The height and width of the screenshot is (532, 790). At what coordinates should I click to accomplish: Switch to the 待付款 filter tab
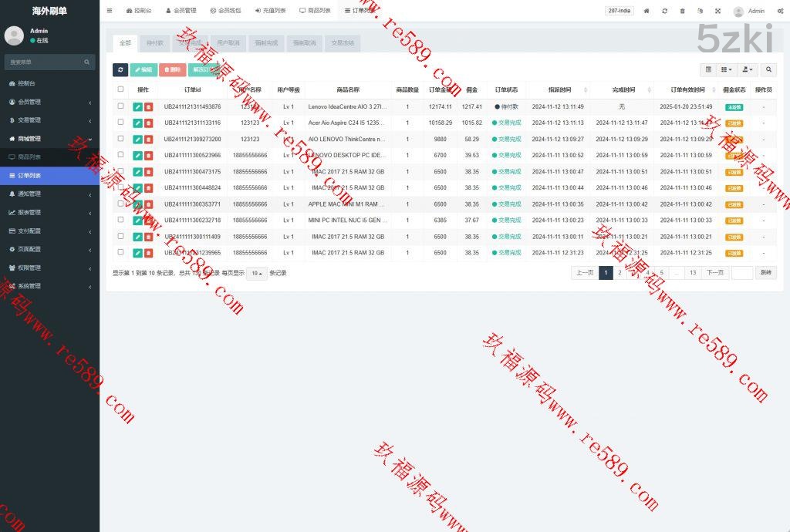coord(155,43)
